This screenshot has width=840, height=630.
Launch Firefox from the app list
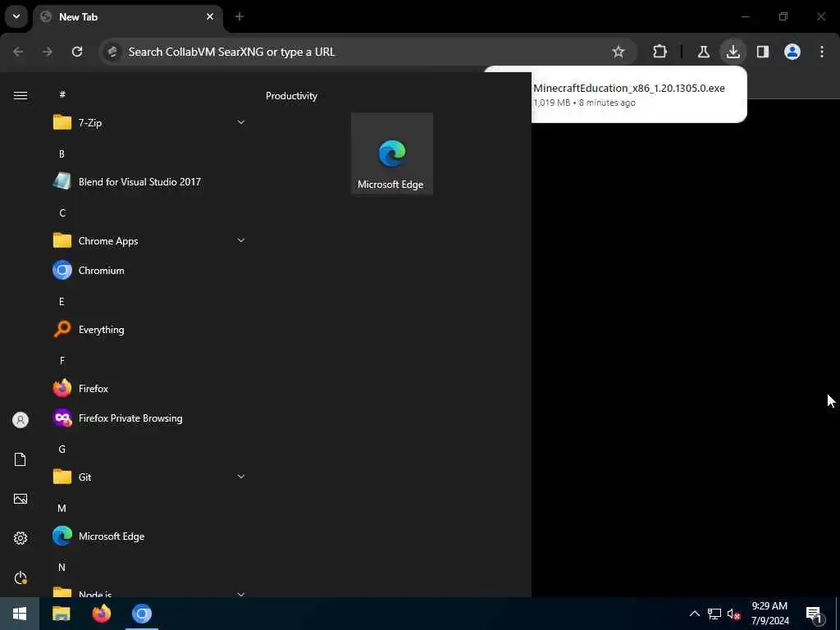coord(149,388)
